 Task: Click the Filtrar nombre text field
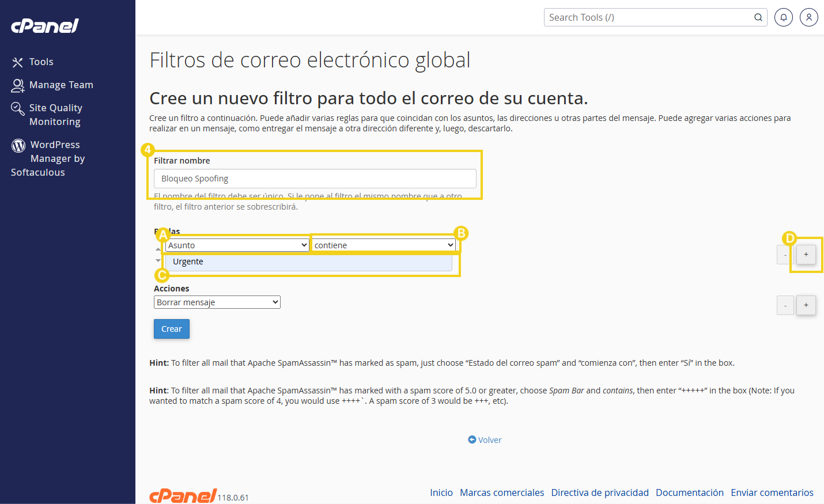point(315,179)
